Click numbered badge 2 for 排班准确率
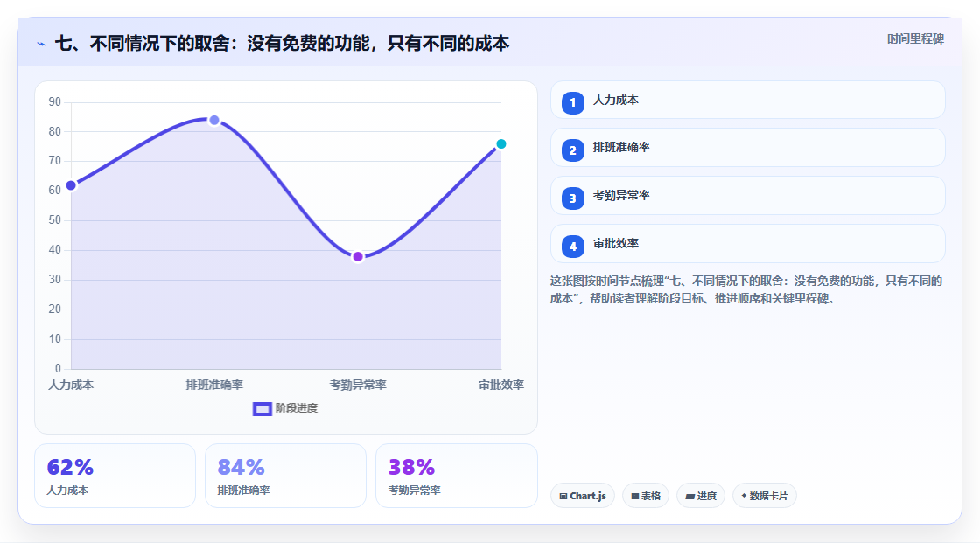The height and width of the screenshot is (543, 980). pyautogui.click(x=572, y=150)
